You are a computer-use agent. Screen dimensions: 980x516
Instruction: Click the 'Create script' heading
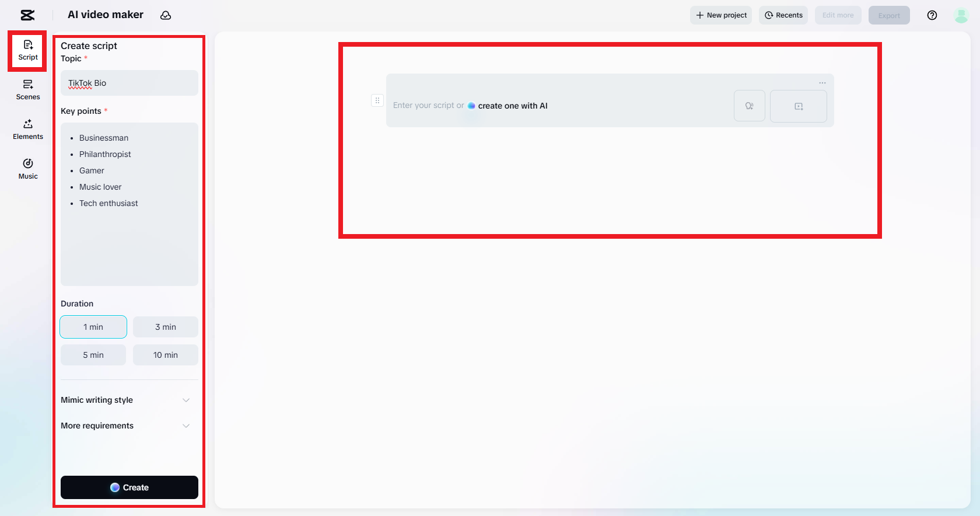89,46
